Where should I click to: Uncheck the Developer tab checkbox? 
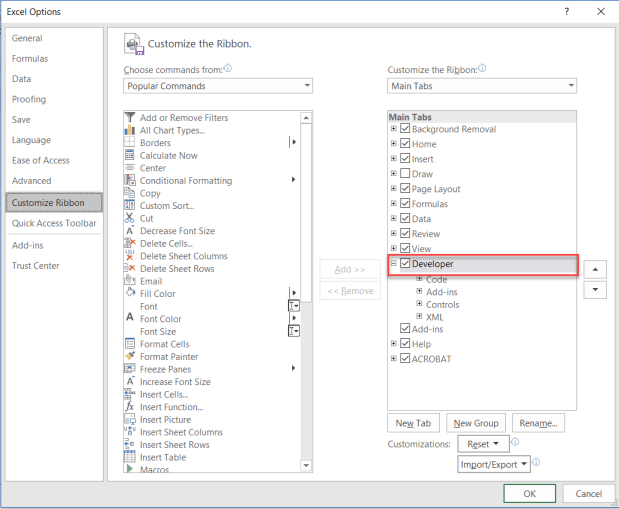405,265
